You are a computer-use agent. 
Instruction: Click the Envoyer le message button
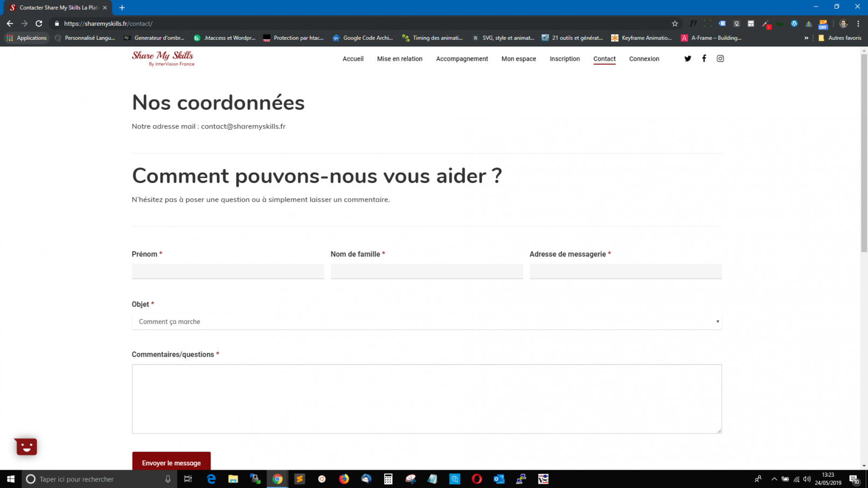click(x=171, y=462)
